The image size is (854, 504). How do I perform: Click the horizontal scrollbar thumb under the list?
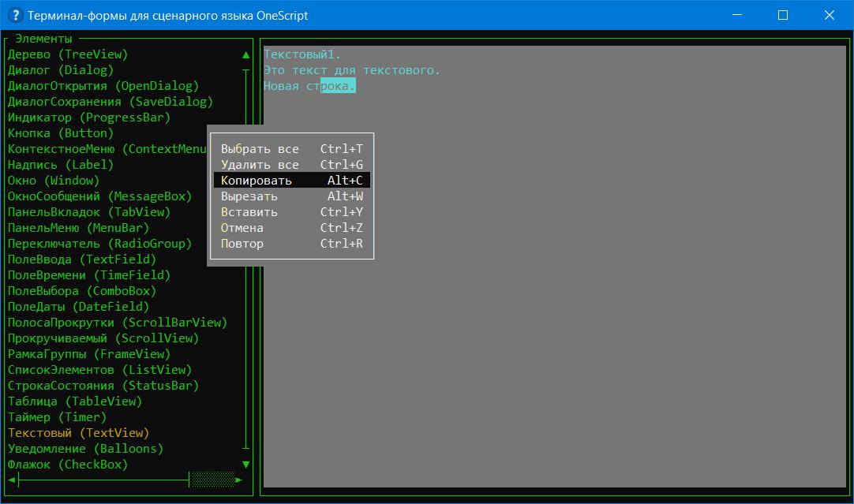pyautogui.click(x=213, y=480)
